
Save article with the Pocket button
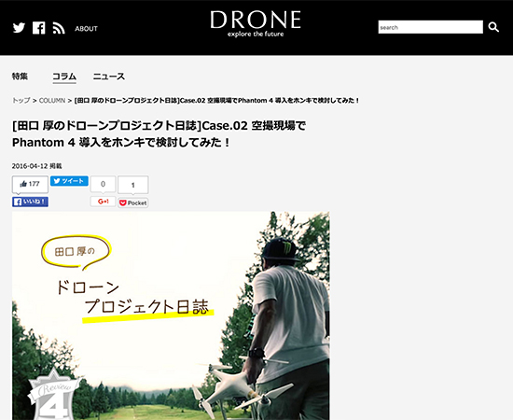click(133, 203)
